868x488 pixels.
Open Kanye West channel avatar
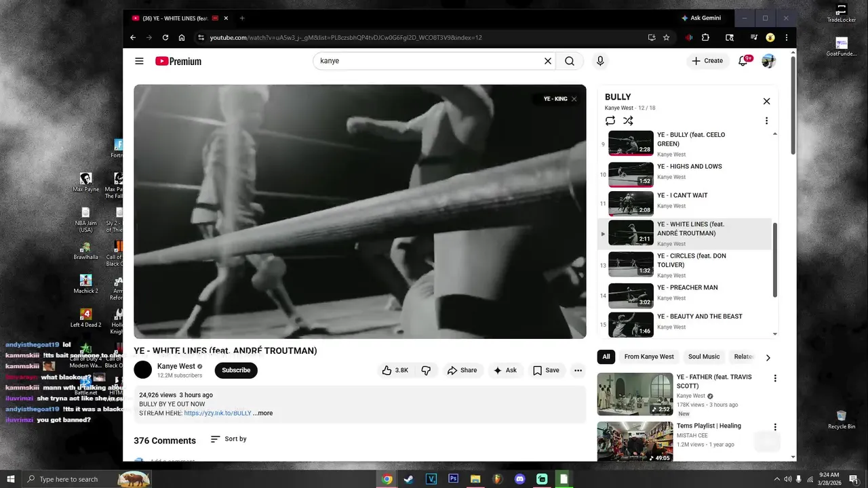coord(142,370)
